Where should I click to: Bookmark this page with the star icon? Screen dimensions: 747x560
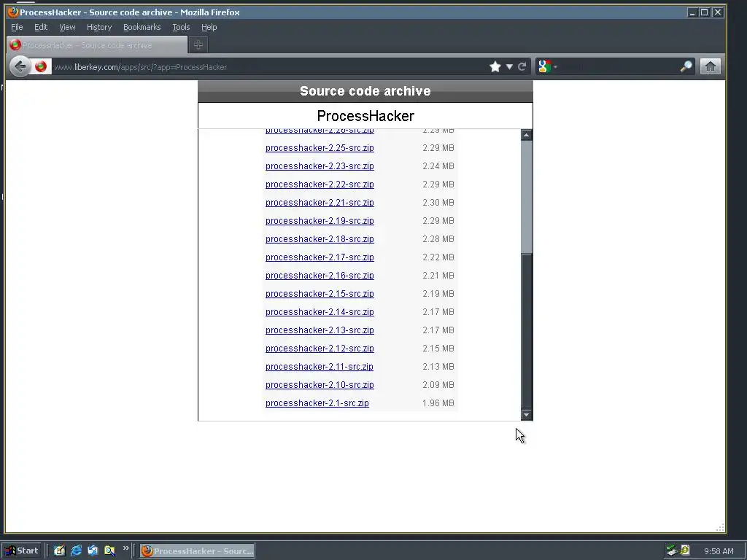(x=495, y=66)
